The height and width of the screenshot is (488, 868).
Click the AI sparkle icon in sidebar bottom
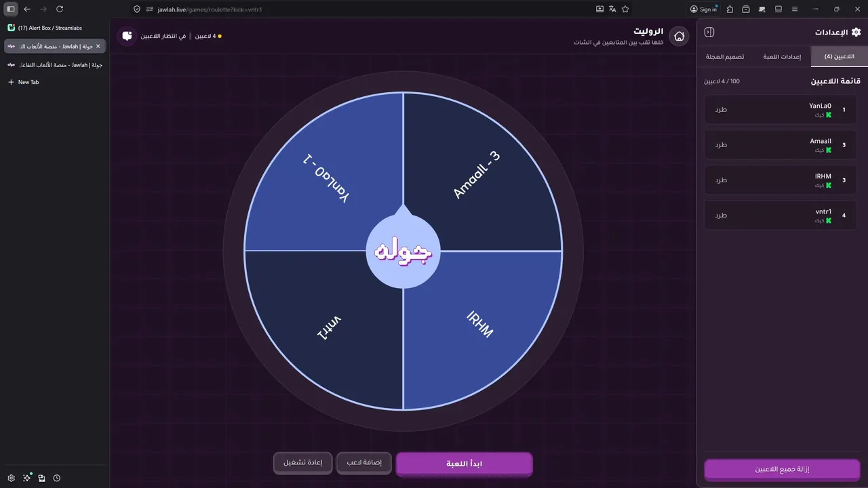click(x=26, y=478)
